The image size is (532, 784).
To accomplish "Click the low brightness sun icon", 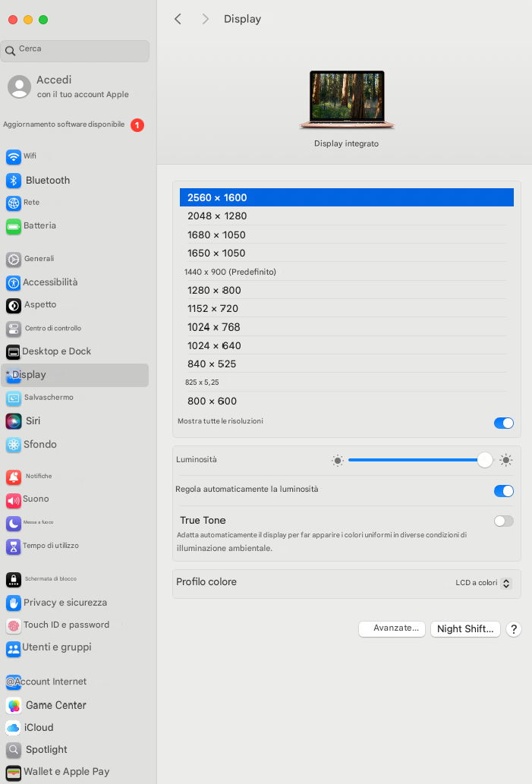I will pyautogui.click(x=338, y=461).
